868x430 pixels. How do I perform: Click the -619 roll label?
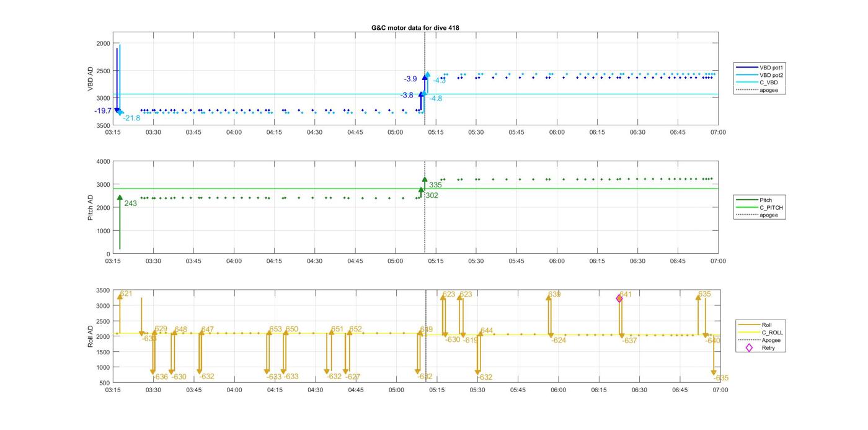[x=471, y=340]
